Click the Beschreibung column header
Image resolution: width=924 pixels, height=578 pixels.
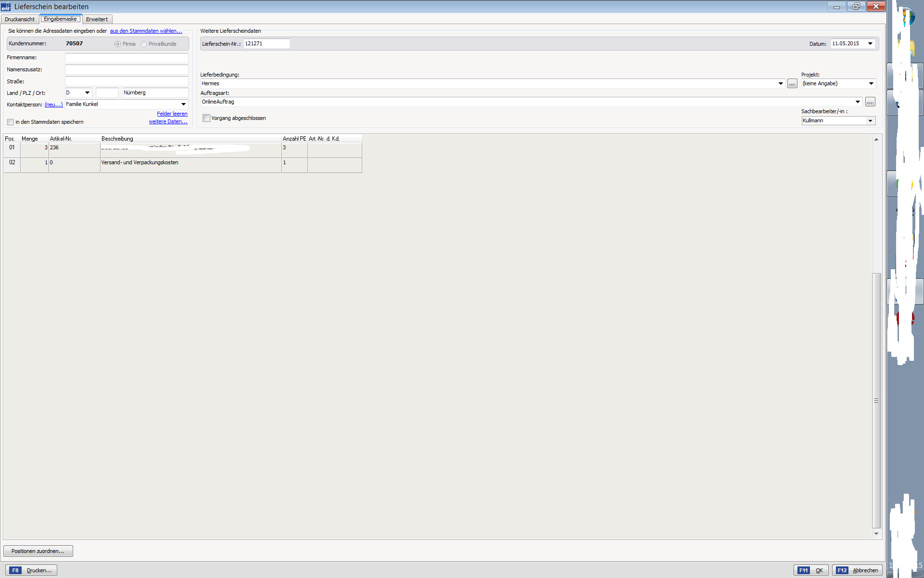tap(191, 139)
